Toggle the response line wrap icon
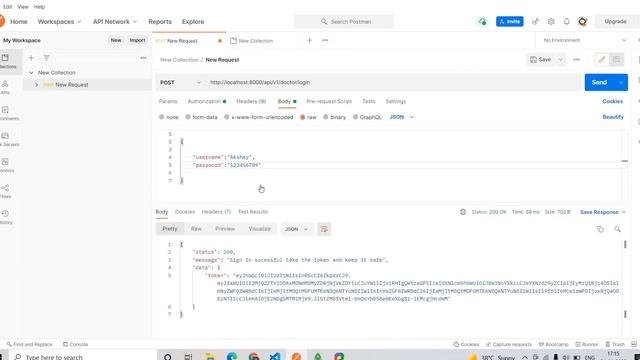 coord(324,229)
